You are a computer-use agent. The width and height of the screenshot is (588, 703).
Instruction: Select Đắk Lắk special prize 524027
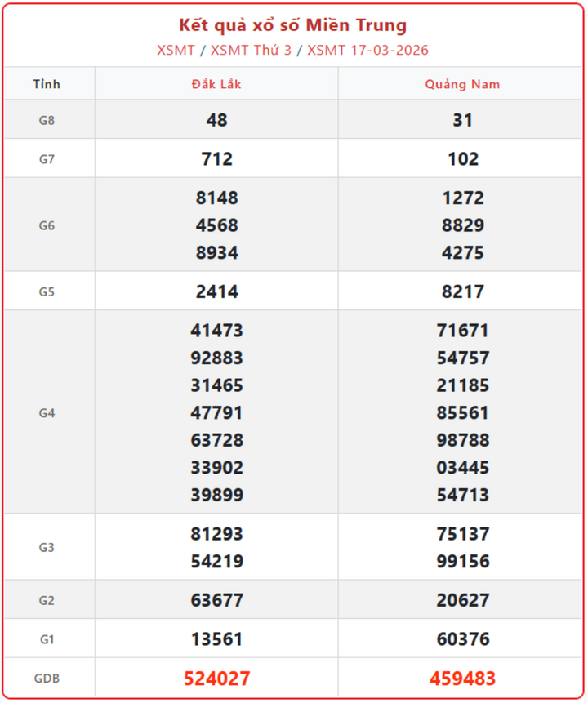point(216,679)
